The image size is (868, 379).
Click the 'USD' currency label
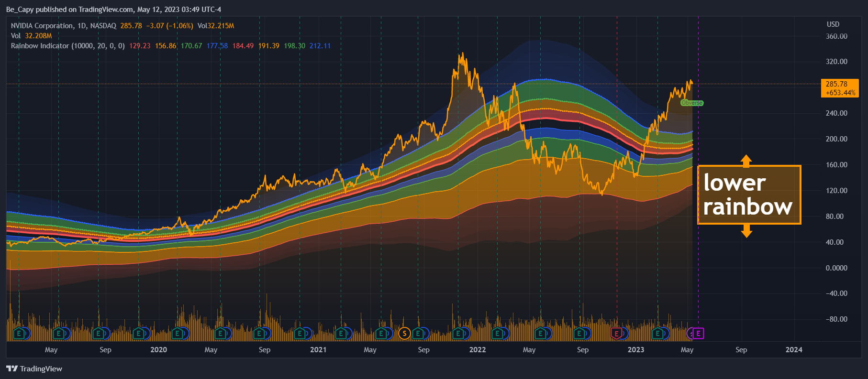pyautogui.click(x=833, y=24)
